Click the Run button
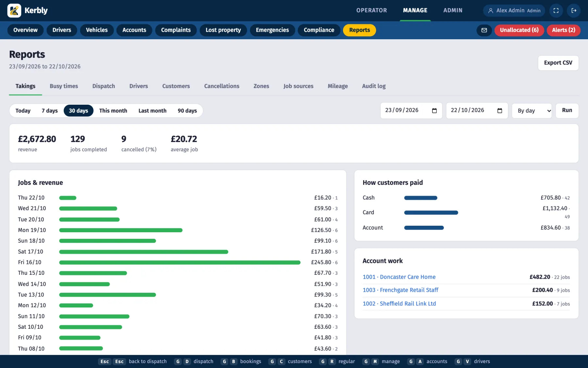Image resolution: width=588 pixels, height=368 pixels. coord(567,111)
